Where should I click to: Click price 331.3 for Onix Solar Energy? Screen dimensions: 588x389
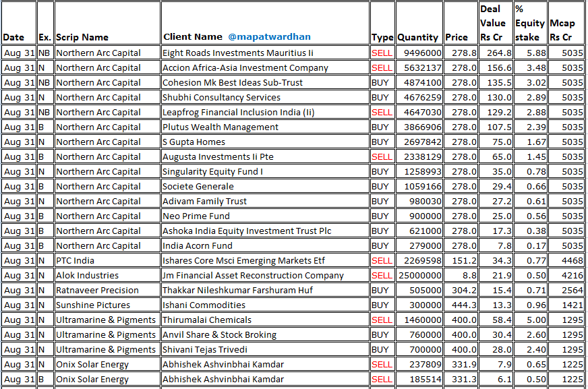(461, 380)
